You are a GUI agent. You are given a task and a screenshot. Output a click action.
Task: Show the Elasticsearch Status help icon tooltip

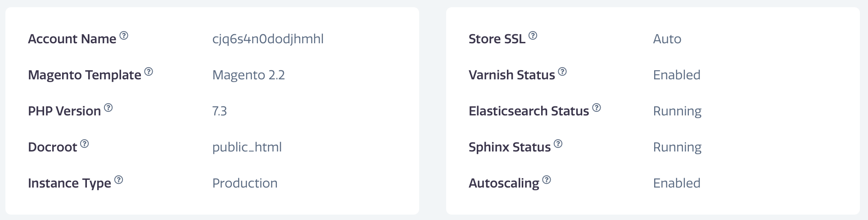coord(597,108)
